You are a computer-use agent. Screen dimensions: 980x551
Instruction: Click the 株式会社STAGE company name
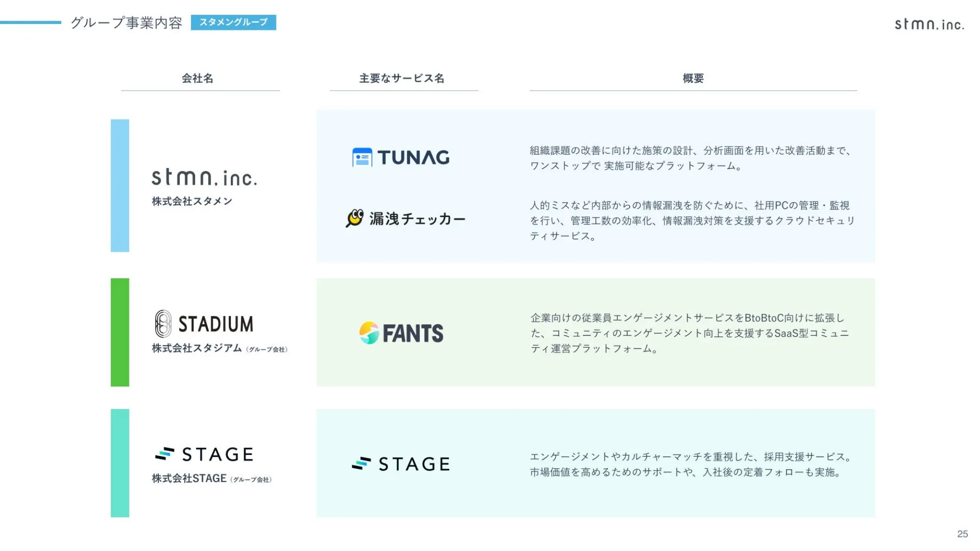click(x=189, y=479)
